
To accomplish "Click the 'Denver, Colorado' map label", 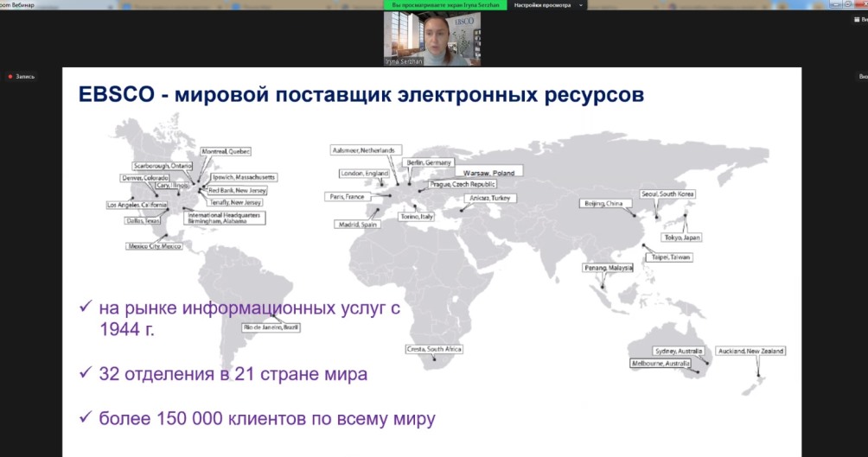I will (x=145, y=178).
